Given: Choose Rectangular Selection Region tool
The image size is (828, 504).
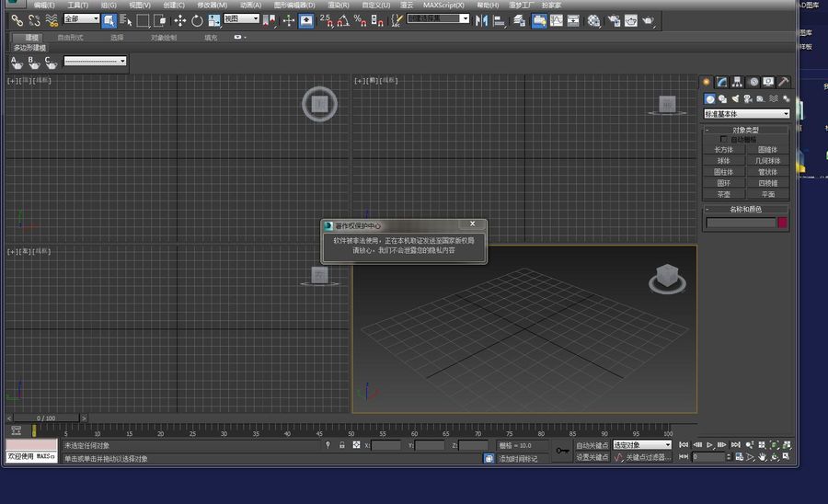Looking at the screenshot, I should point(143,20).
